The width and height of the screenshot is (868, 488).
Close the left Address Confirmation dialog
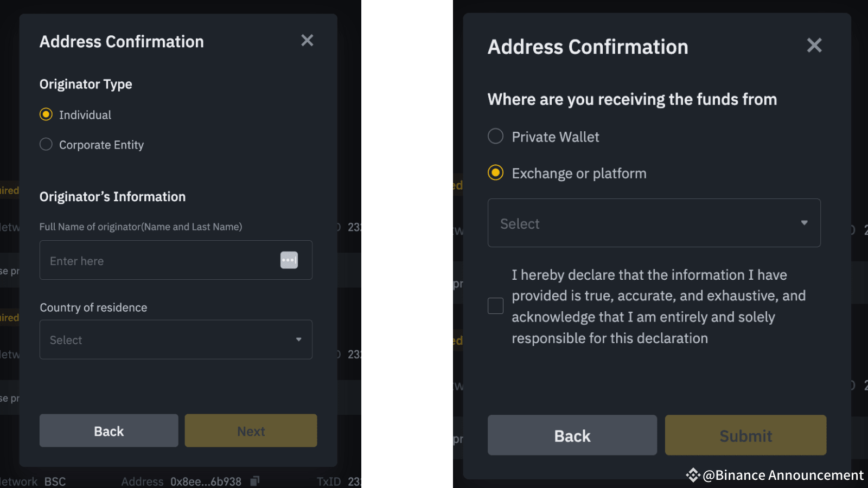[x=307, y=40]
